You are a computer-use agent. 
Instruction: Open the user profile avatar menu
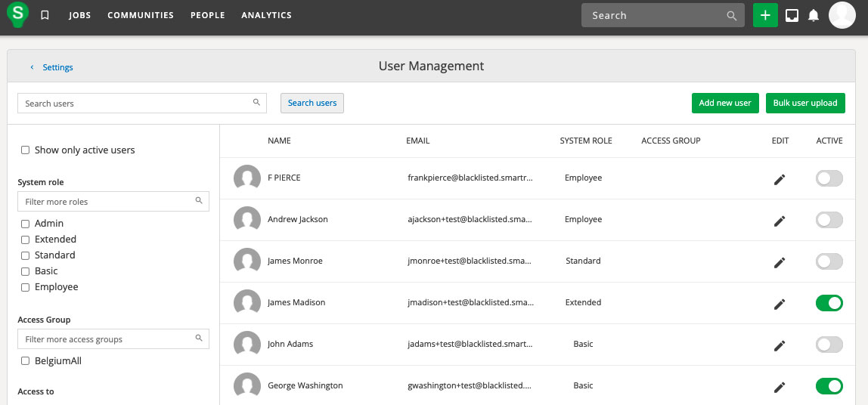pos(842,15)
